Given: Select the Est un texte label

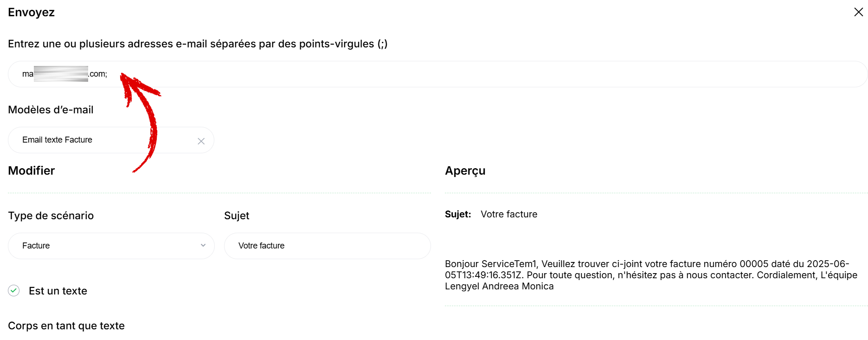Looking at the screenshot, I should [x=58, y=291].
